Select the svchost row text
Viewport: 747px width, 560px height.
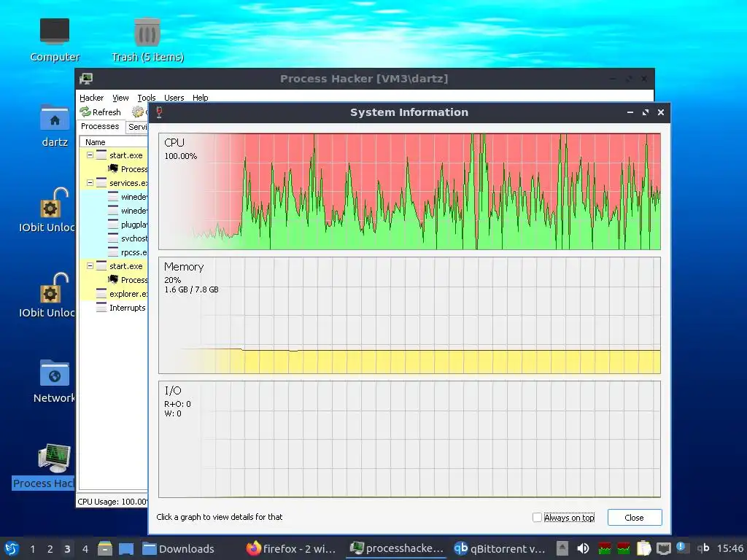point(134,238)
